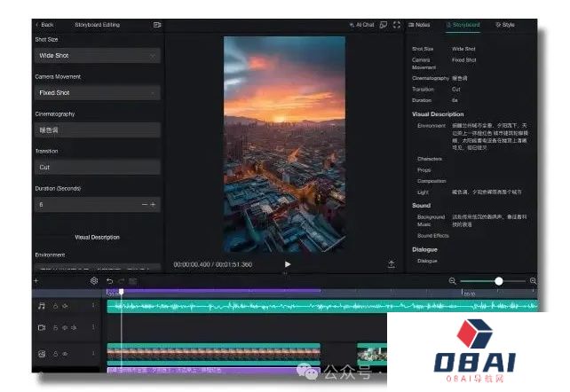
Task: Mute the music audio track
Action: [65, 306]
